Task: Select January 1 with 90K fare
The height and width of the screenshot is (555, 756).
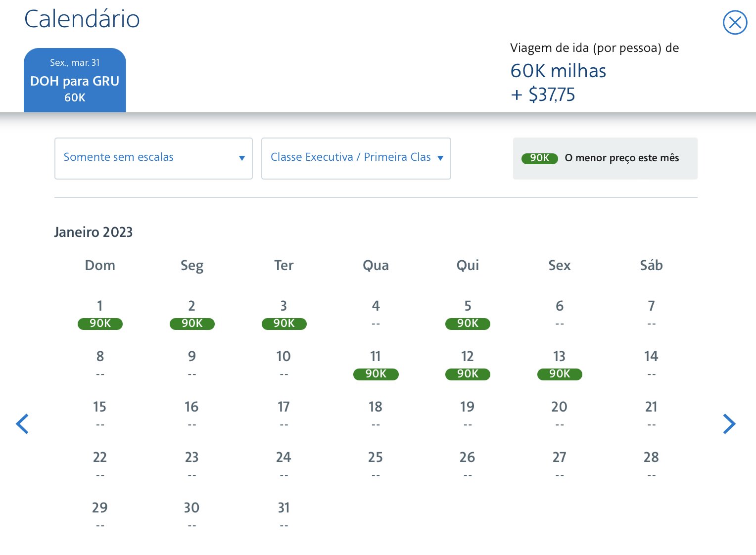Action: point(100,324)
